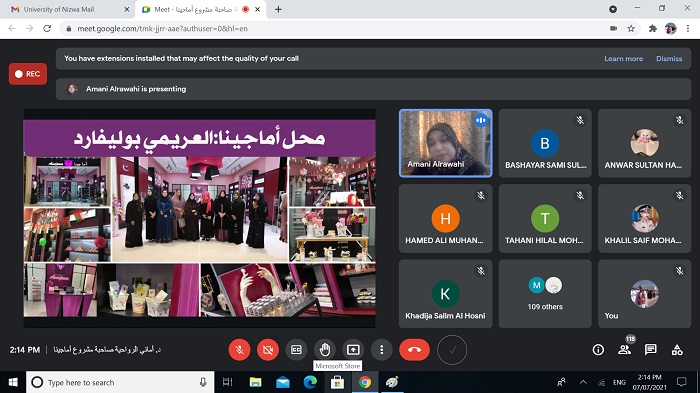Toggle the microphone mute button
700x393 pixels.
click(239, 350)
